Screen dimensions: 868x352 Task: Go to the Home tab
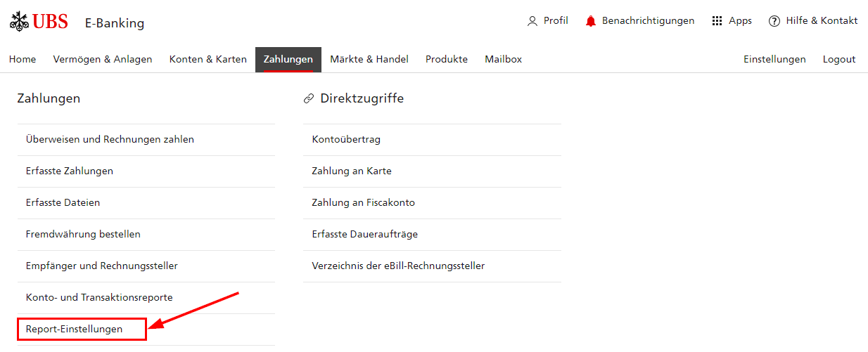pos(23,60)
